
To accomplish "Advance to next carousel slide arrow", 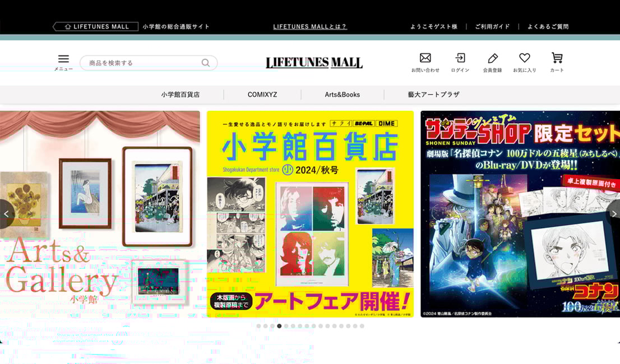I will [614, 214].
